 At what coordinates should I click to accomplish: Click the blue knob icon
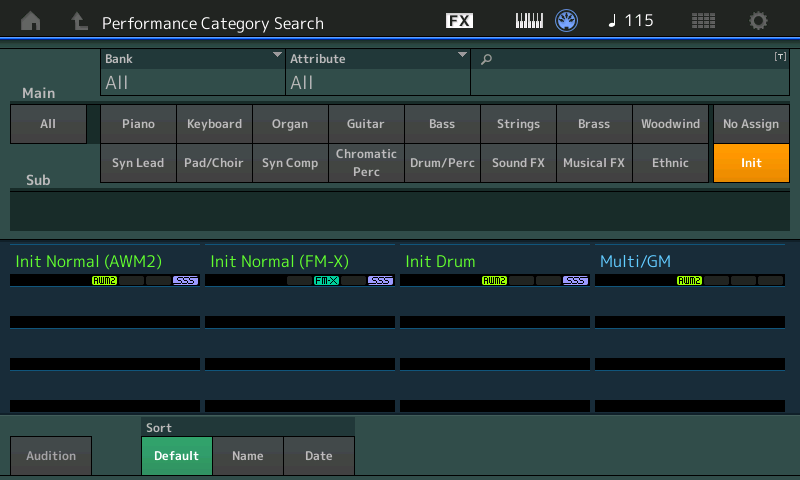click(x=567, y=21)
